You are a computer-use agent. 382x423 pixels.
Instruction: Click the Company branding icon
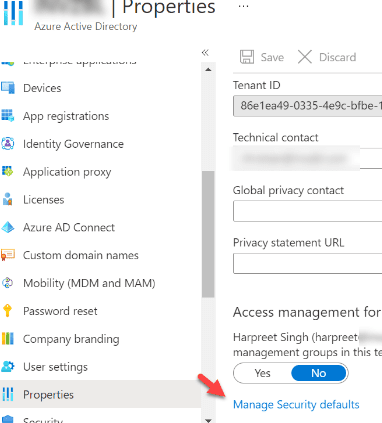coord(8,339)
